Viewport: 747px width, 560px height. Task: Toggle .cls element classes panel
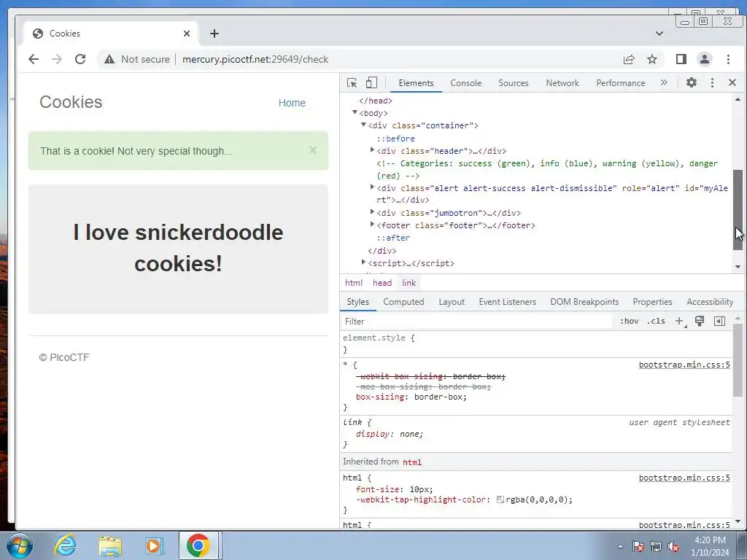coord(656,321)
